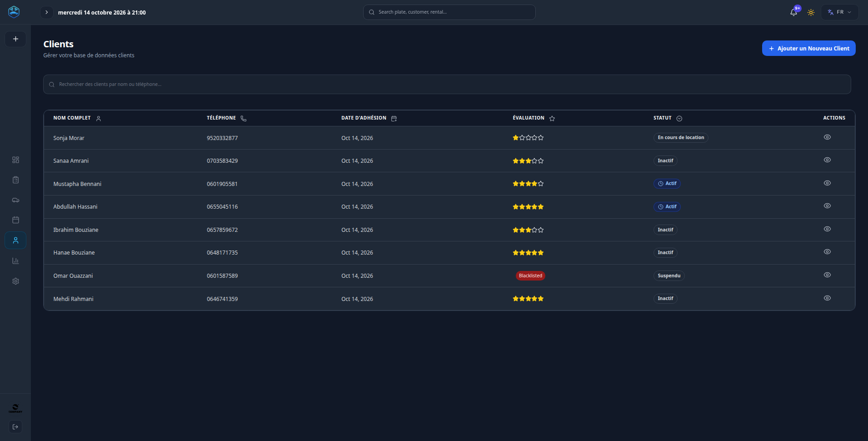Focus the global search plate, customer, rental field
868x441 pixels.
[449, 12]
